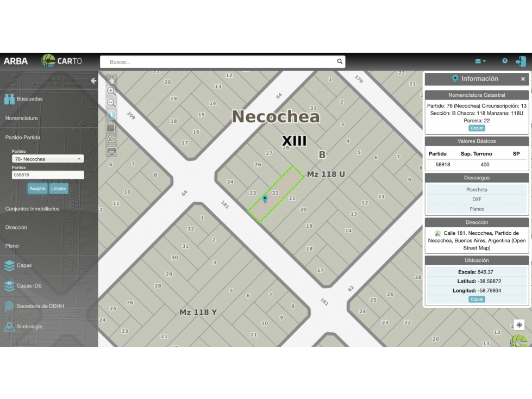
Task: Click the locate me target icon
Action: (x=519, y=325)
